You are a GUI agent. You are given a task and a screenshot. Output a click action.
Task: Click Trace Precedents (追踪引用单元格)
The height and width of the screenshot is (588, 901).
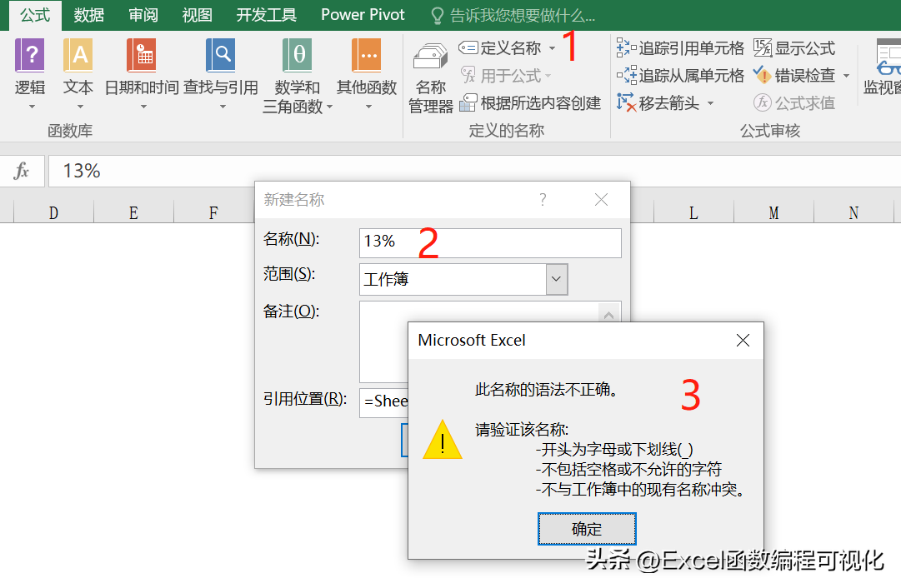[680, 48]
